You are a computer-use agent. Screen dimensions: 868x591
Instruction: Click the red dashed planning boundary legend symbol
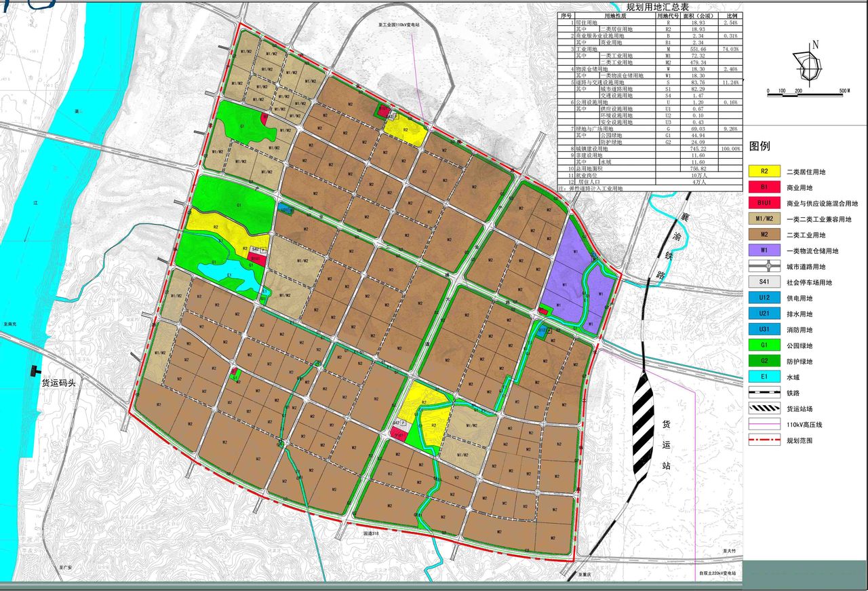(x=763, y=440)
